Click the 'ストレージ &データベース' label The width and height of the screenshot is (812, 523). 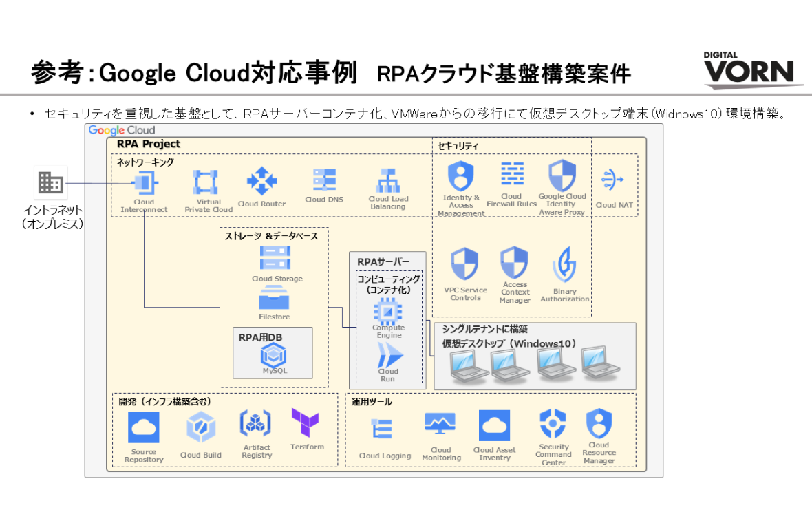coord(271,236)
